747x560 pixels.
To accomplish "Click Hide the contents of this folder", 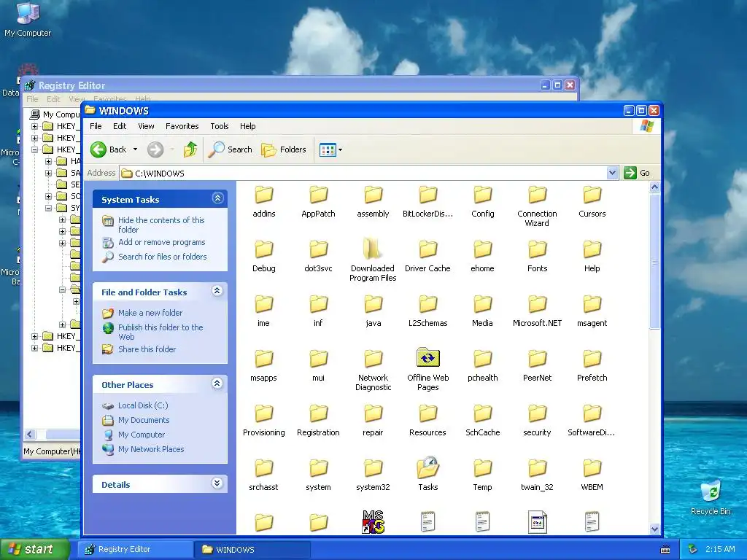I will (161, 225).
